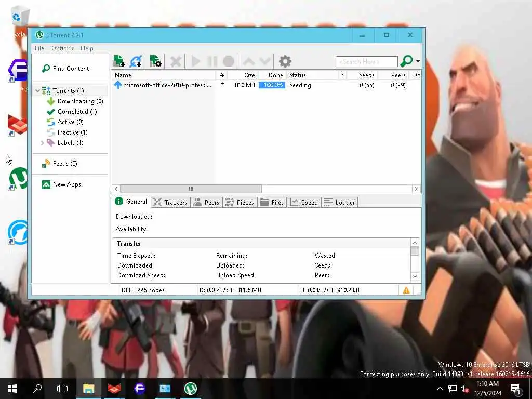Open the File menu
The width and height of the screenshot is (532, 399).
(39, 48)
